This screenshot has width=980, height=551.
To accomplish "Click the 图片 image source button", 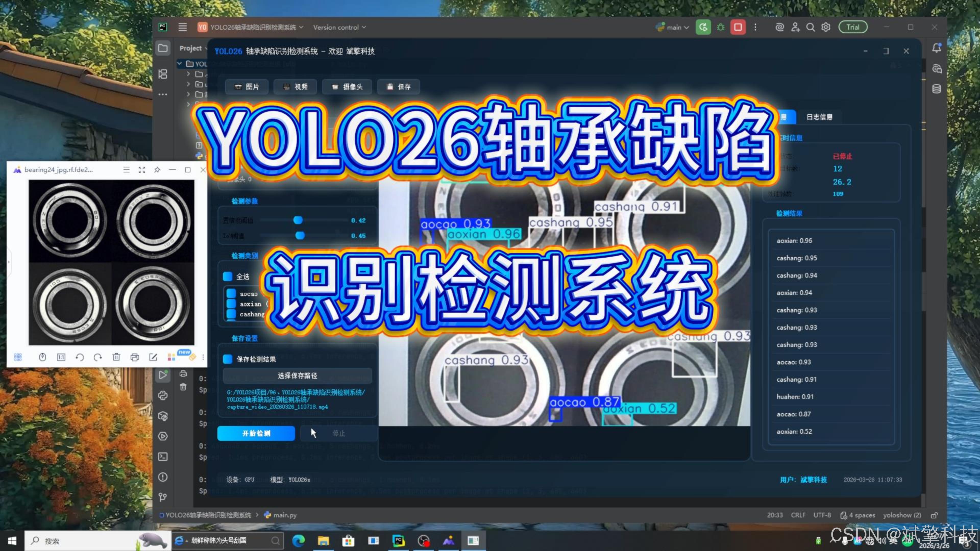I will 247,87.
